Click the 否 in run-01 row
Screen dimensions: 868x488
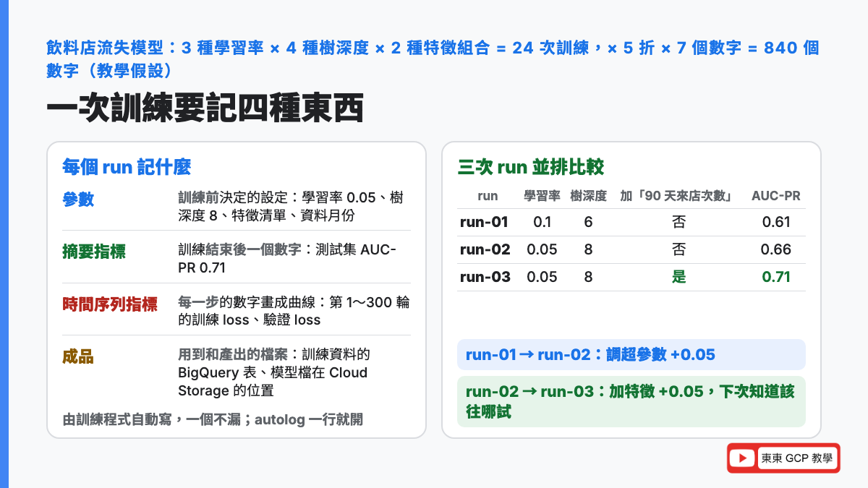678,222
